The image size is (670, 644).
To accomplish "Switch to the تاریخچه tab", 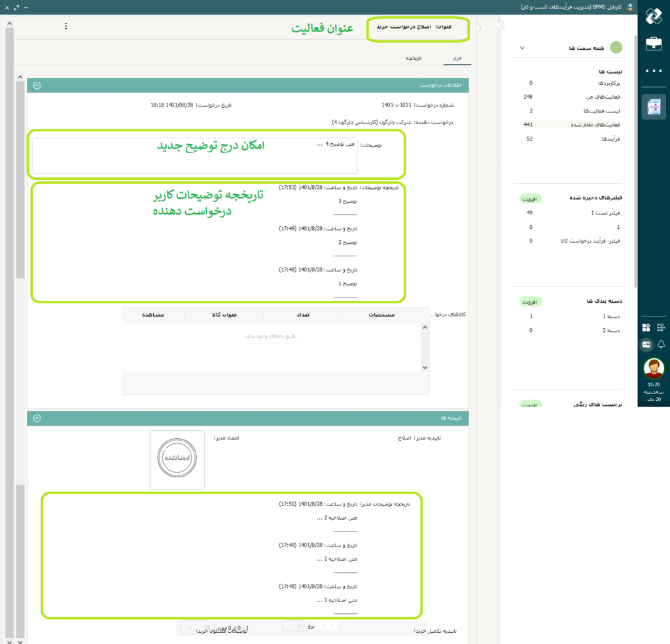I will point(414,58).
